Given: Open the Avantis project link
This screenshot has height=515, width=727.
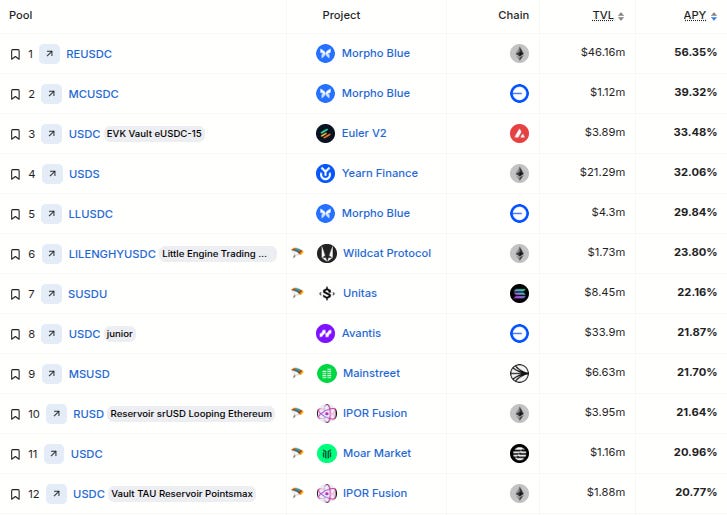Looking at the screenshot, I should 361,333.
